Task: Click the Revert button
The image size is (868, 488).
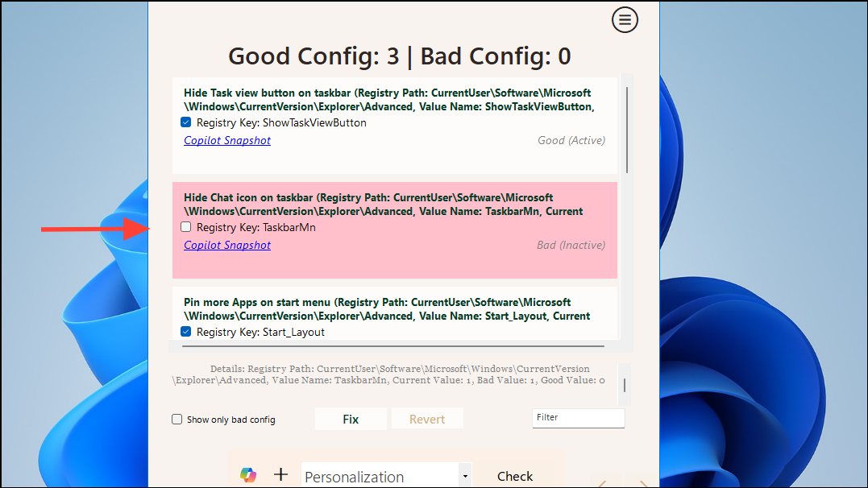Action: (x=427, y=419)
